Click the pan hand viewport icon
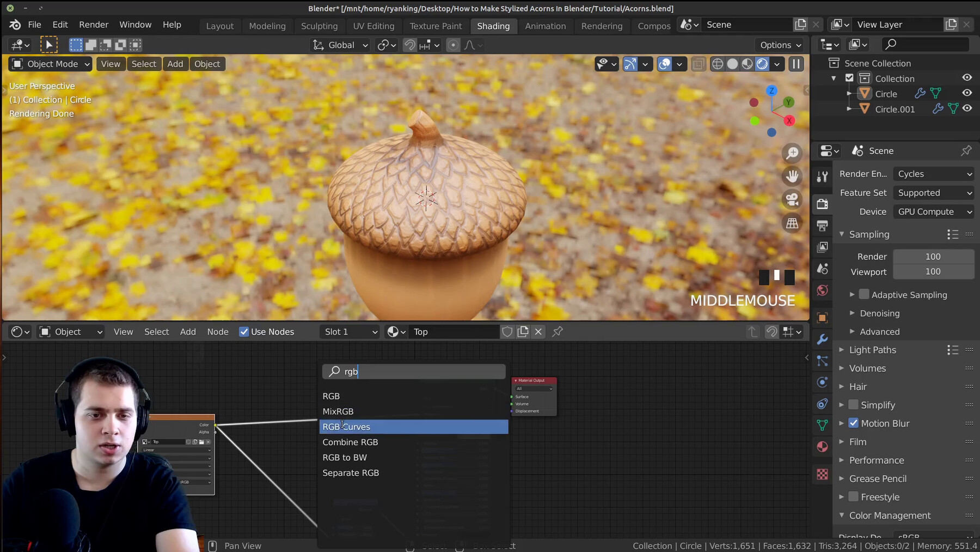This screenshot has width=980, height=552. click(x=792, y=176)
